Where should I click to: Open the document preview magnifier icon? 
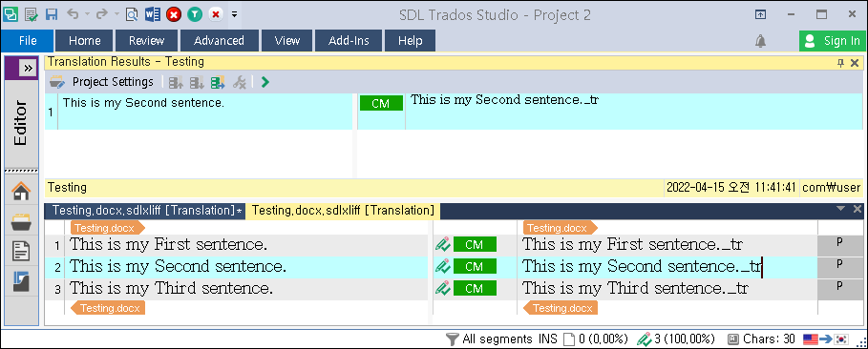(x=132, y=14)
